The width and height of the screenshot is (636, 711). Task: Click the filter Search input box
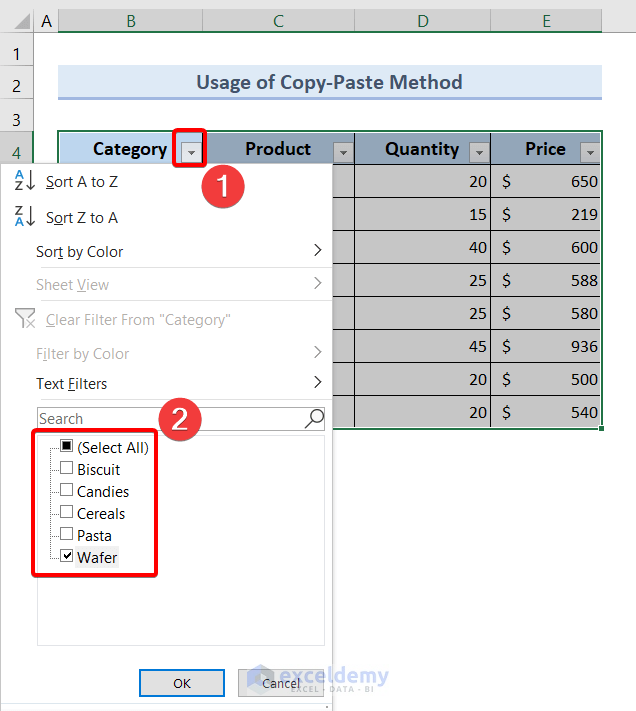[170, 418]
